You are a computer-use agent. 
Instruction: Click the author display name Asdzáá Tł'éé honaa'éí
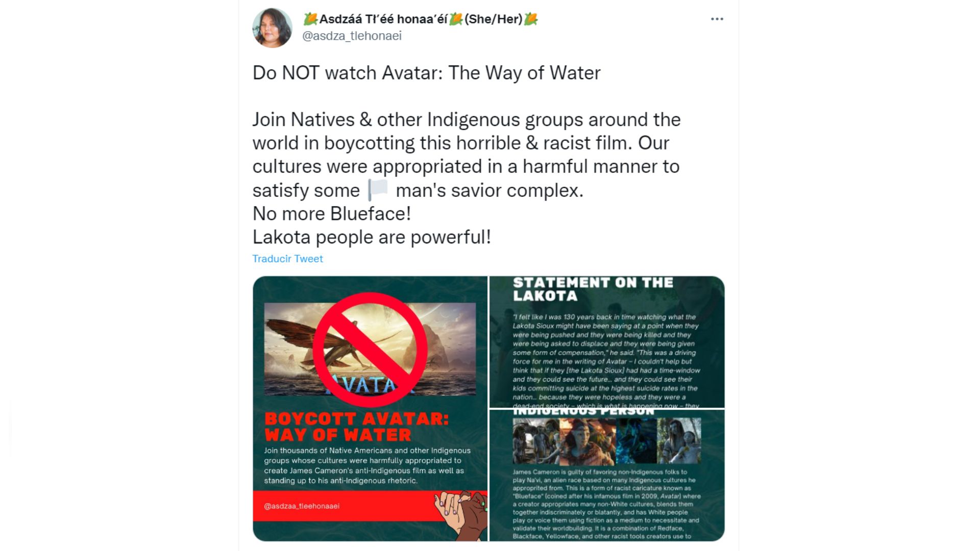(x=383, y=19)
